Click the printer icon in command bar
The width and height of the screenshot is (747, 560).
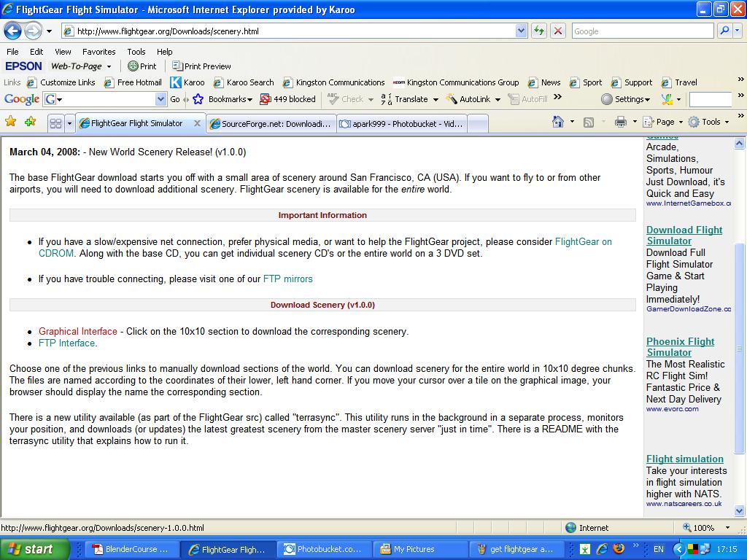point(620,122)
